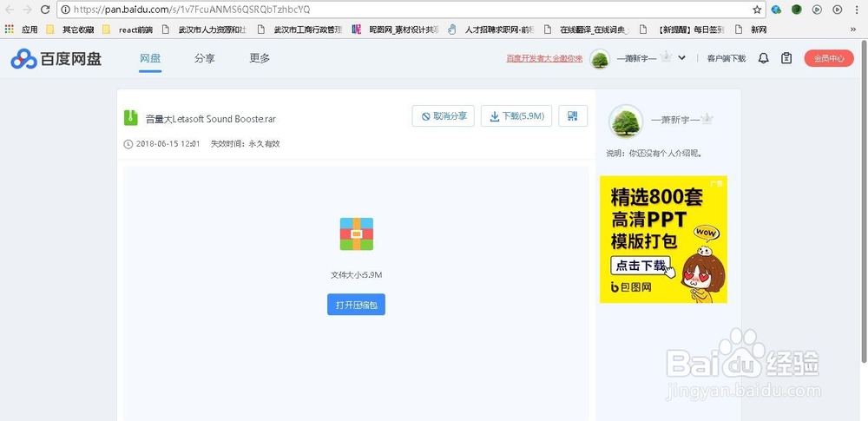Open the 更多 tab
This screenshot has width=868, height=421.
(260, 58)
